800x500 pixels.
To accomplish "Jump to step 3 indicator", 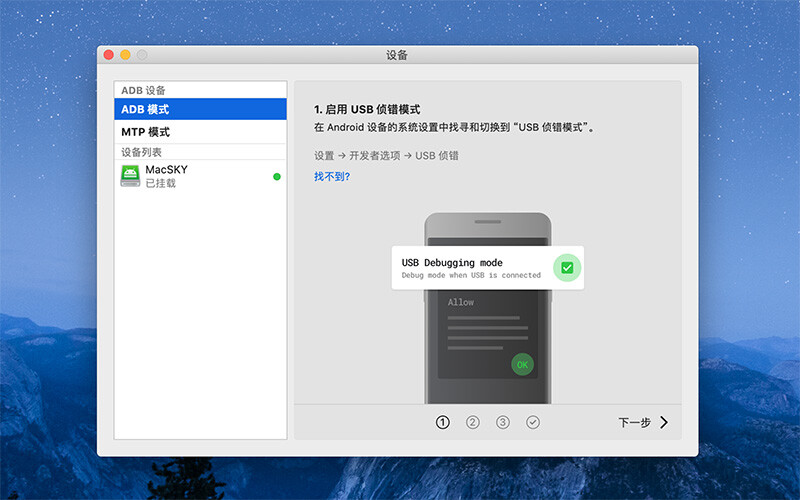I will (503, 422).
